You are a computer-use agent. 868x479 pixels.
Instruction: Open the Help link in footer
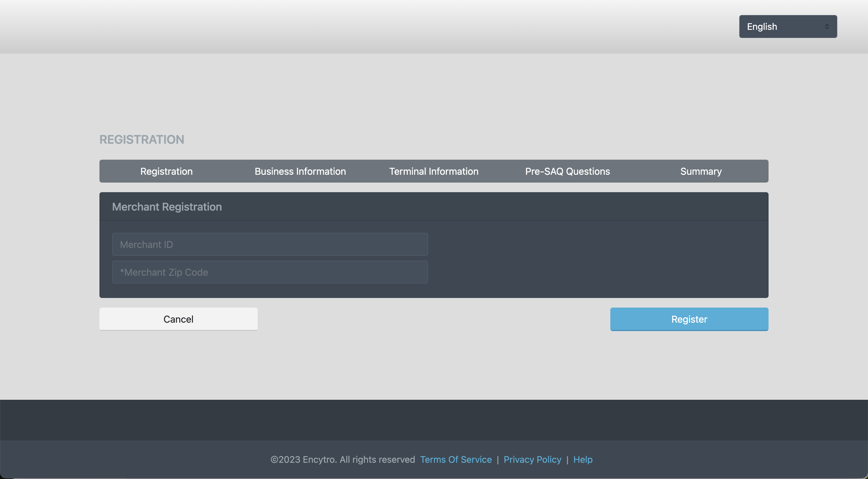click(x=583, y=459)
